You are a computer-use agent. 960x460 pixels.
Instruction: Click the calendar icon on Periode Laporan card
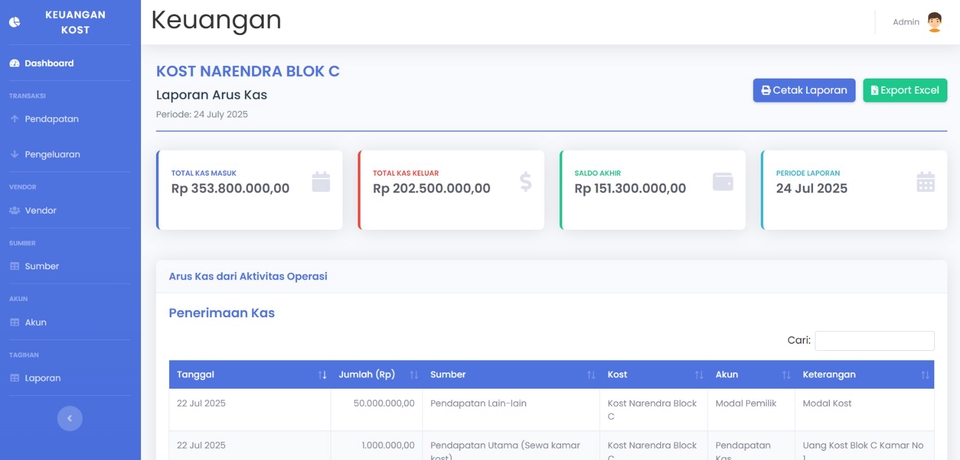pos(925,181)
